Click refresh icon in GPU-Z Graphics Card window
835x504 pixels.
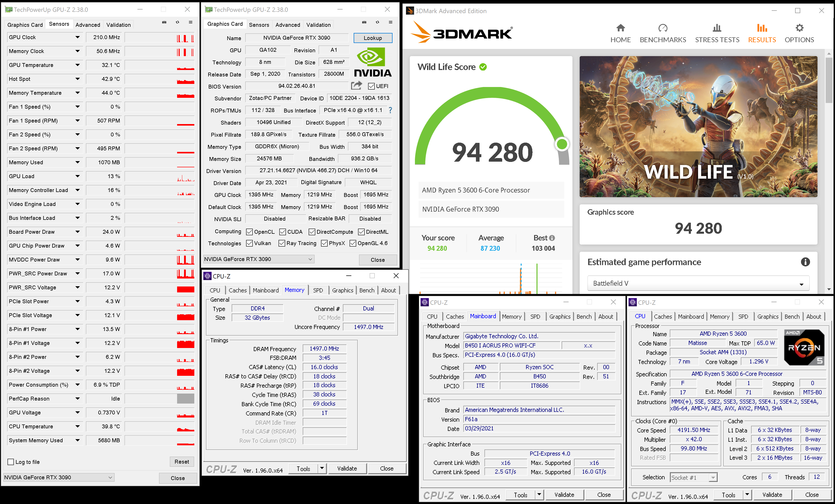[x=377, y=22]
